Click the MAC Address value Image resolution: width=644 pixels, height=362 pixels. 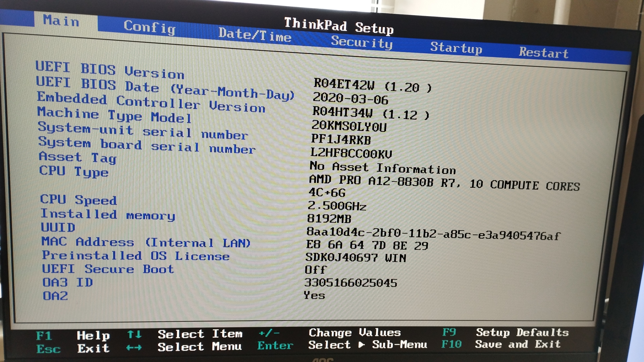(367, 245)
